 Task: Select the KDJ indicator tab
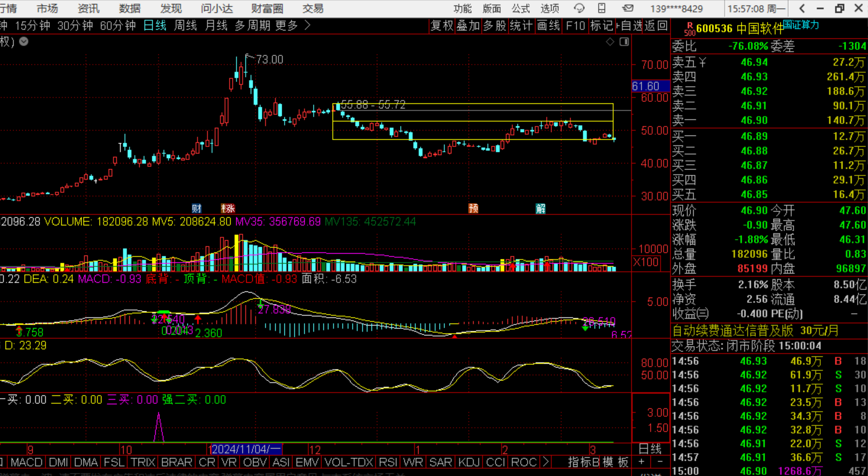click(x=469, y=462)
